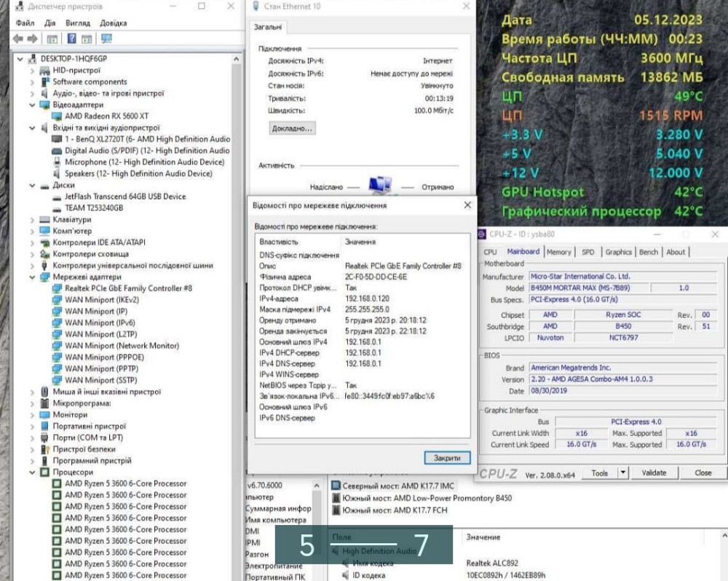The height and width of the screenshot is (581, 728).
Task: Select the Speakers High Definition Audio device
Action: 138,173
